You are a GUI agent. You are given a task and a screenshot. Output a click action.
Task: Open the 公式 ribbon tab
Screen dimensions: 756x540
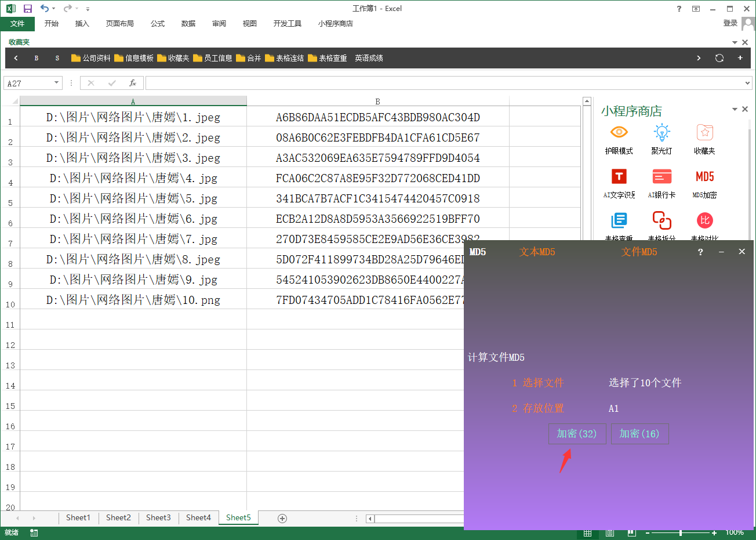click(158, 24)
